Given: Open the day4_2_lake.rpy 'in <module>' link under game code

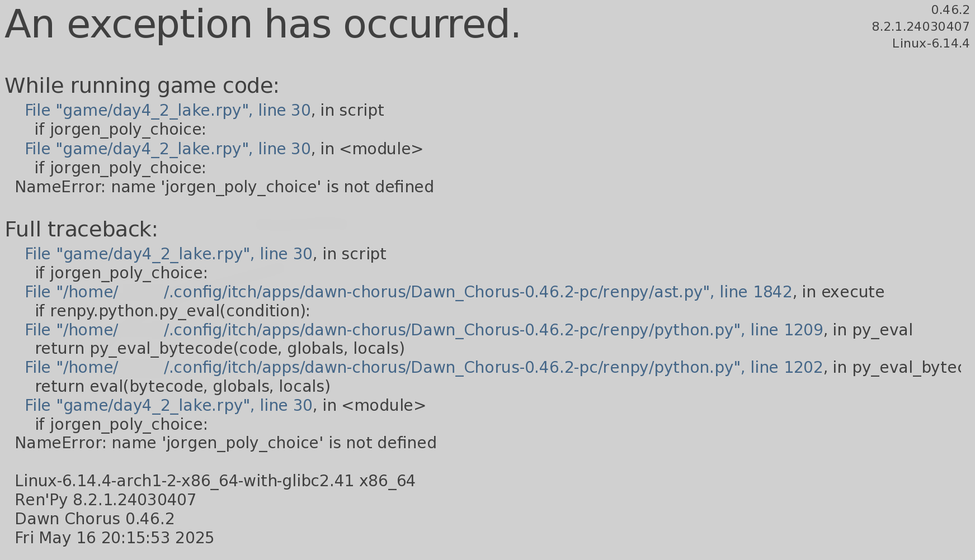Looking at the screenshot, I should tap(167, 149).
